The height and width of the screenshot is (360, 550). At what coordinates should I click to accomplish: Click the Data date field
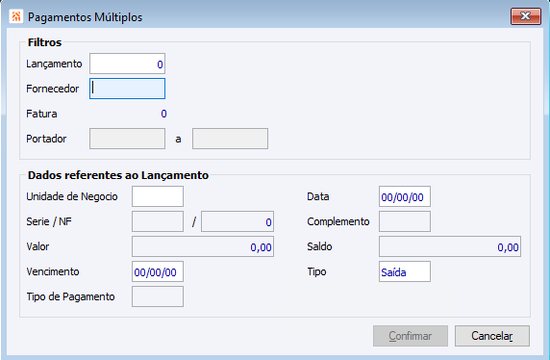pos(405,196)
